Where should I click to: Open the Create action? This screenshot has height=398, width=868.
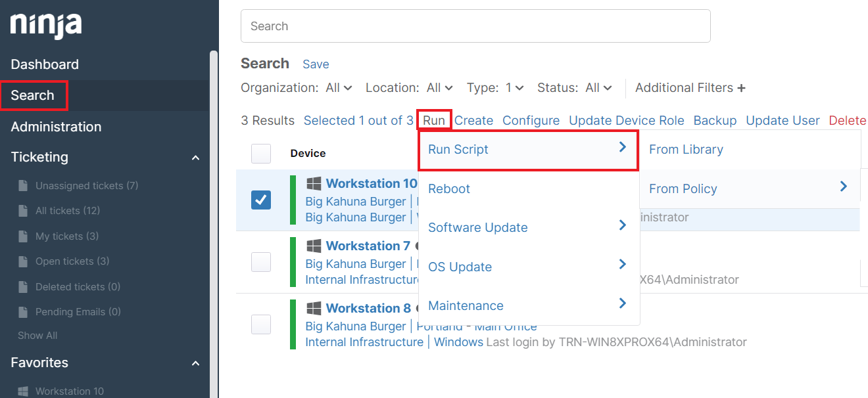click(473, 120)
